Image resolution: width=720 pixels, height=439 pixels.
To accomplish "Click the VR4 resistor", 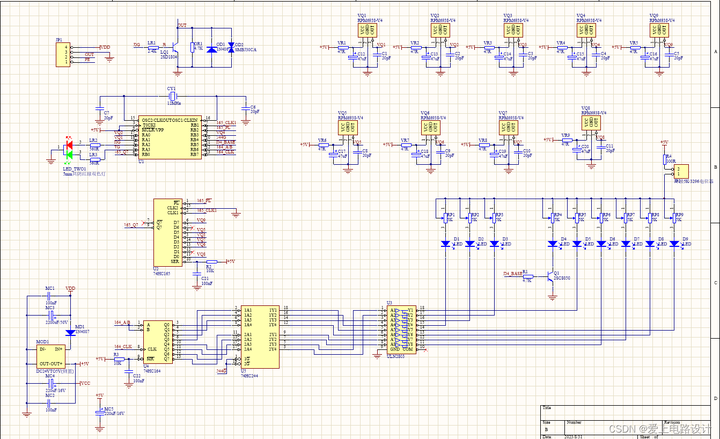I will (561, 47).
